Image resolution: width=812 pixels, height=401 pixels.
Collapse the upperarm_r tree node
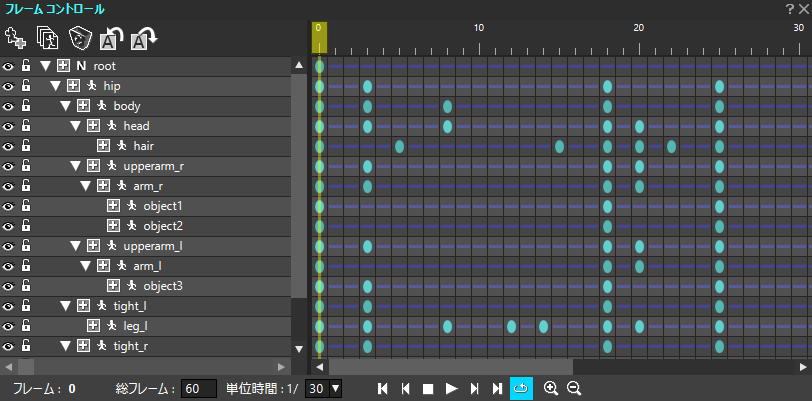tap(76, 166)
